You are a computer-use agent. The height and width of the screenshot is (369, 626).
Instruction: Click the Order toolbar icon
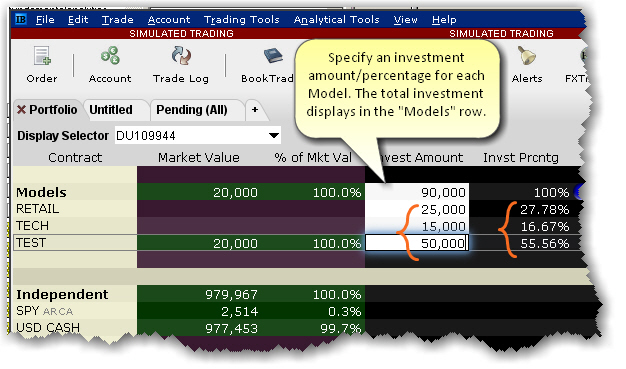pyautogui.click(x=42, y=56)
